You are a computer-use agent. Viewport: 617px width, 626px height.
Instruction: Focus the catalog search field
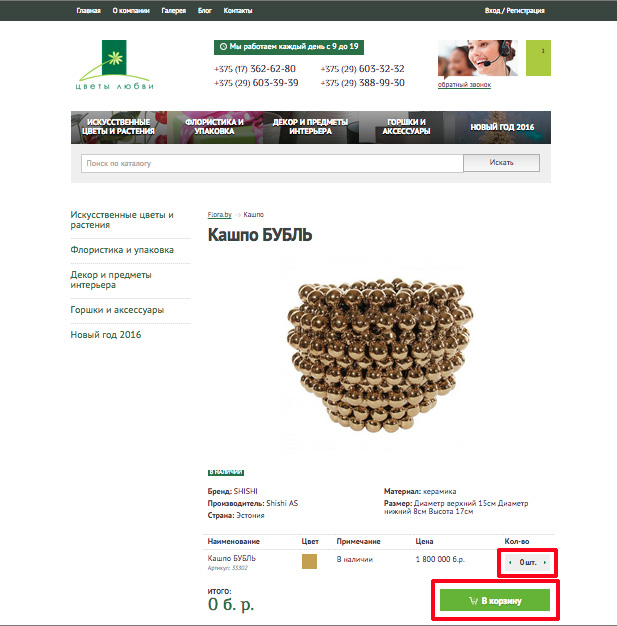pyautogui.click(x=272, y=163)
